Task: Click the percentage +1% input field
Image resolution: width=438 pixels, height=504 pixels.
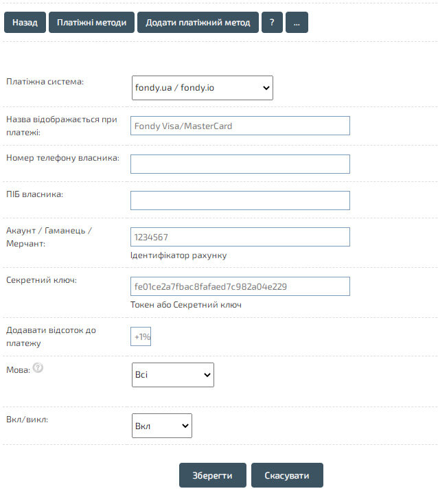Action: coord(141,336)
